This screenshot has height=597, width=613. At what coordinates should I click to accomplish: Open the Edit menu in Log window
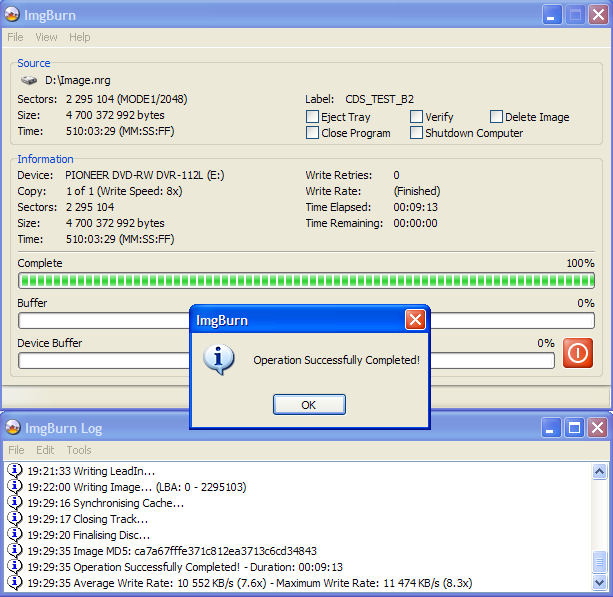[45, 450]
